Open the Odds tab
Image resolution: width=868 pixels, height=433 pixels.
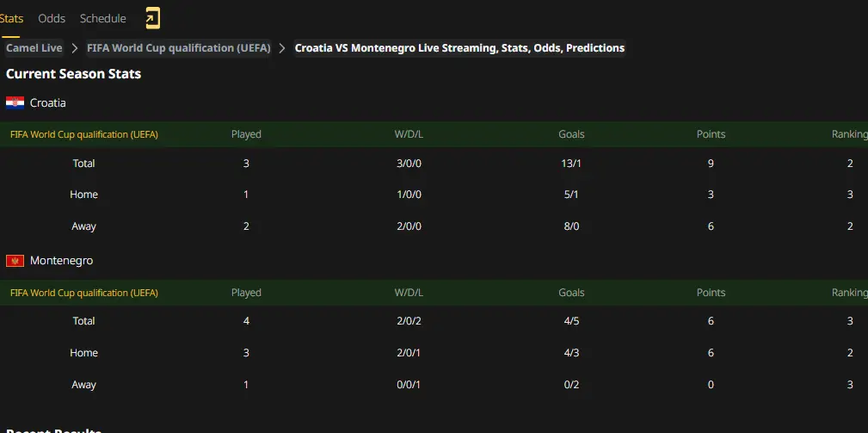pos(52,18)
